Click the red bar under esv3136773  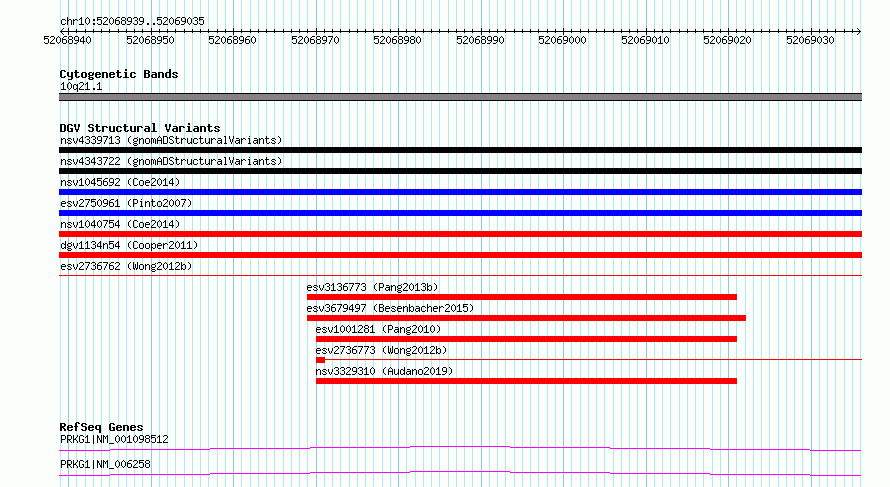coord(522,297)
